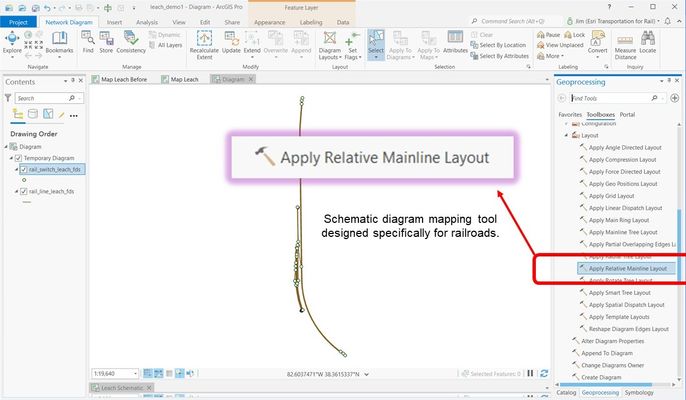The height and width of the screenshot is (400, 686).
Task: Open the Symbology pane tab
Action: pos(639,393)
